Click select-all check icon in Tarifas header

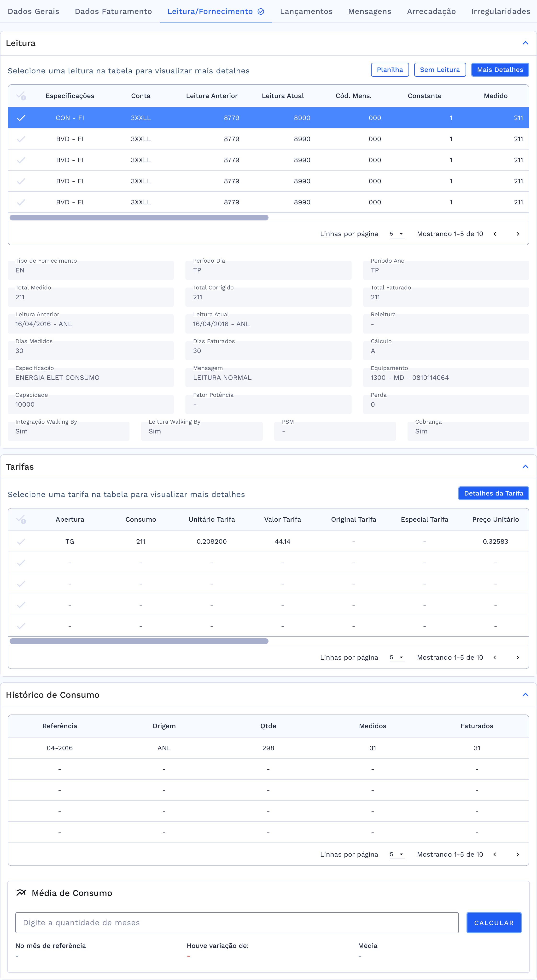pos(21,519)
